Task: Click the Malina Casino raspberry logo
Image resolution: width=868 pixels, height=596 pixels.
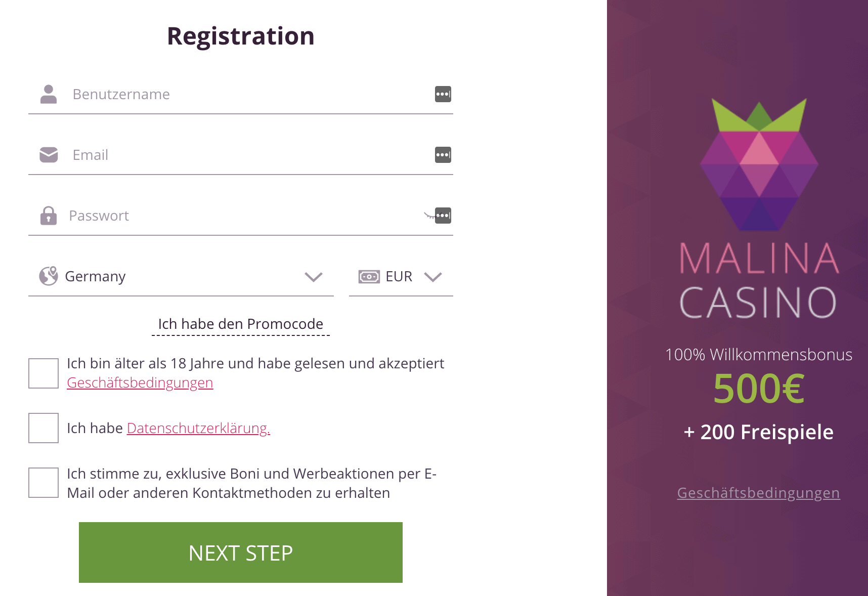Action: 759,164
